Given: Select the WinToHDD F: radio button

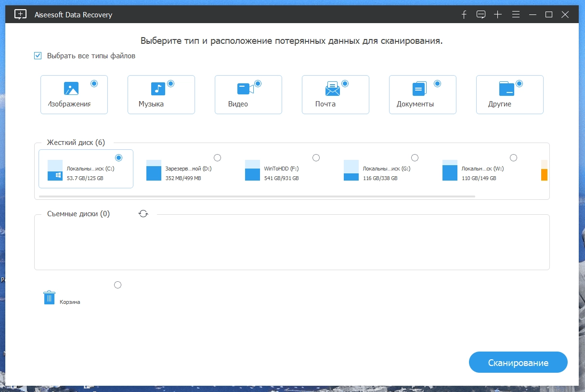Looking at the screenshot, I should [x=316, y=157].
